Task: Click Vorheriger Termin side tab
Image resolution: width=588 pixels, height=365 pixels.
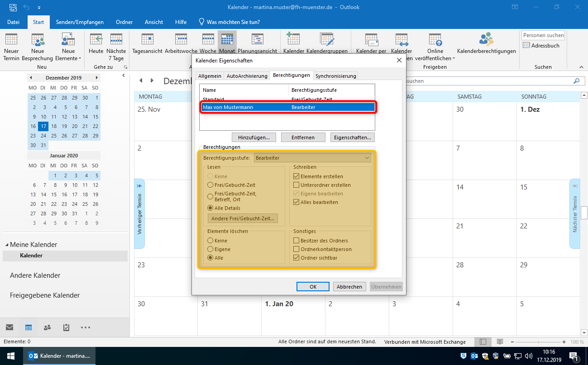Action: 139,213
